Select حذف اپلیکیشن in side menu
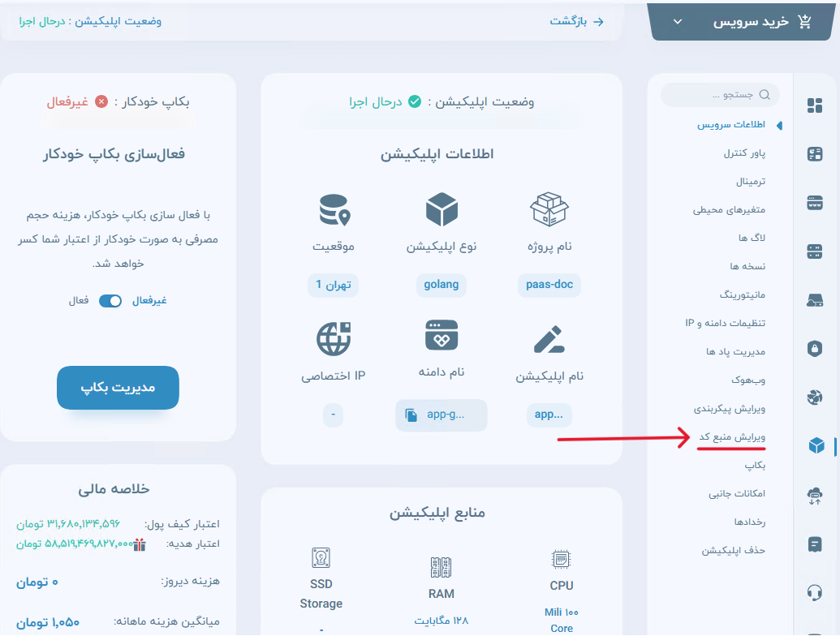Image resolution: width=840 pixels, height=636 pixels. tap(733, 550)
